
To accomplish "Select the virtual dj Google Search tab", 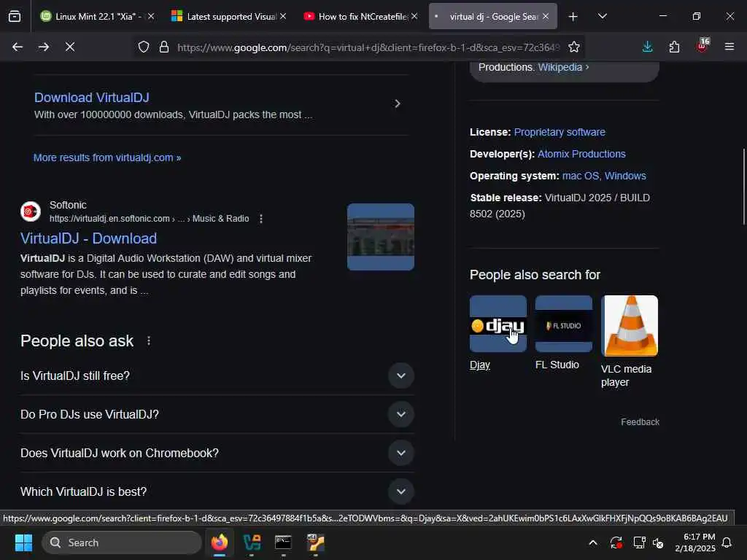I will [493, 17].
